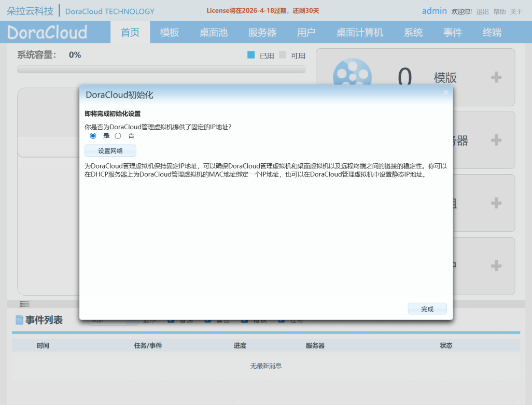Click the 时间 column header
Screen dimensions: 532x405
[x=43, y=345]
